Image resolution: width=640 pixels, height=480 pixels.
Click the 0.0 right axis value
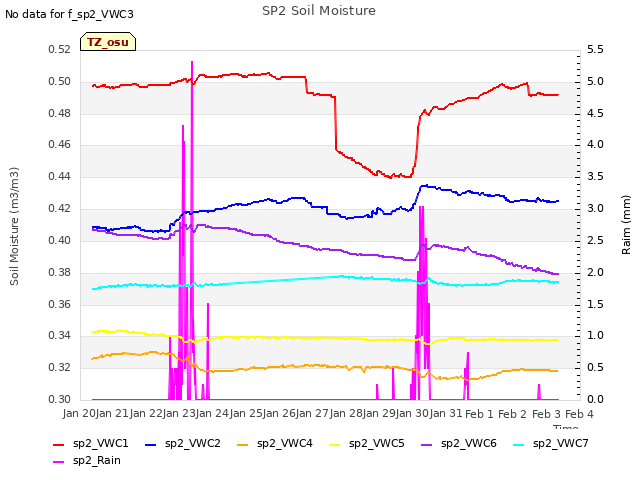click(595, 400)
